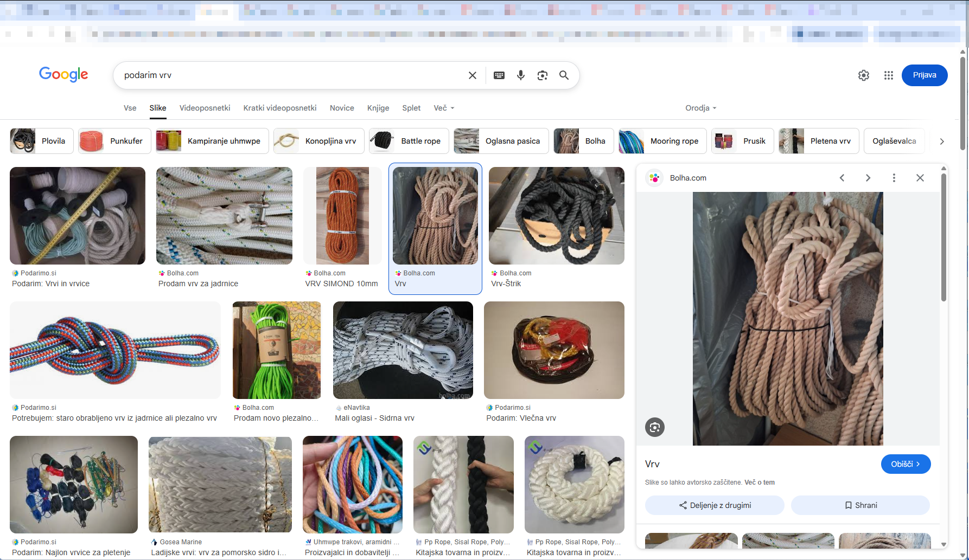Open the Splet tab
Screen dimensions: 969x560
[x=411, y=108]
